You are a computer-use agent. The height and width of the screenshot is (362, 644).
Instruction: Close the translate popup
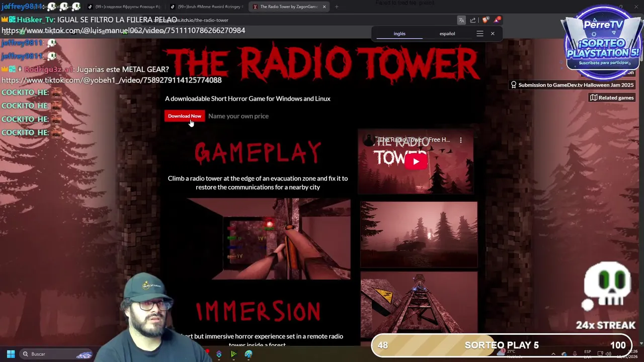[493, 34]
